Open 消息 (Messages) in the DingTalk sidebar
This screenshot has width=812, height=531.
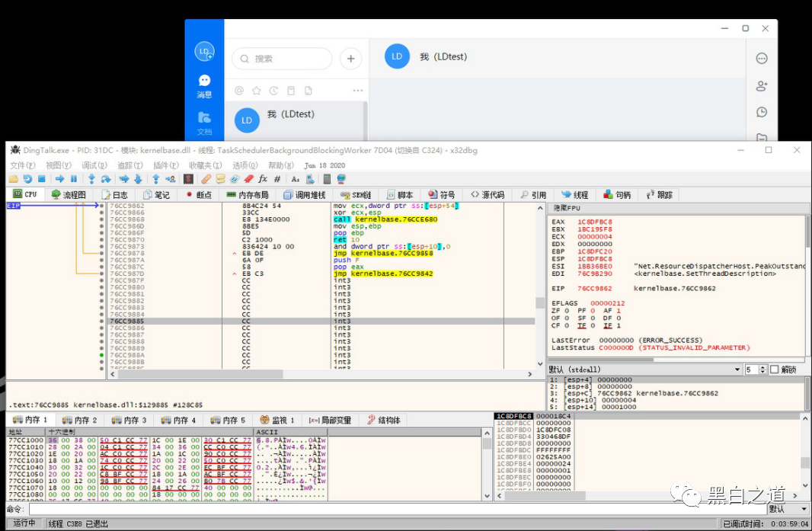click(x=204, y=87)
